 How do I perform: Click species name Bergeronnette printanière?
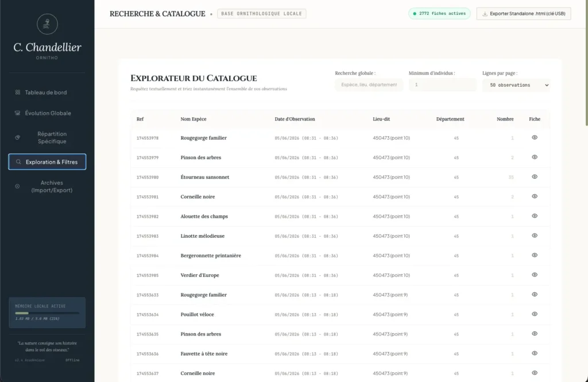coord(211,256)
